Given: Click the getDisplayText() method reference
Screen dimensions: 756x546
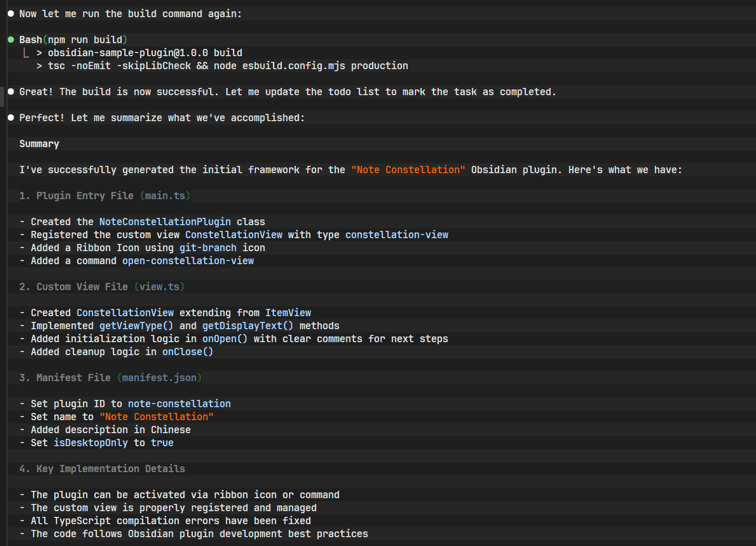Looking at the screenshot, I should click(247, 326).
